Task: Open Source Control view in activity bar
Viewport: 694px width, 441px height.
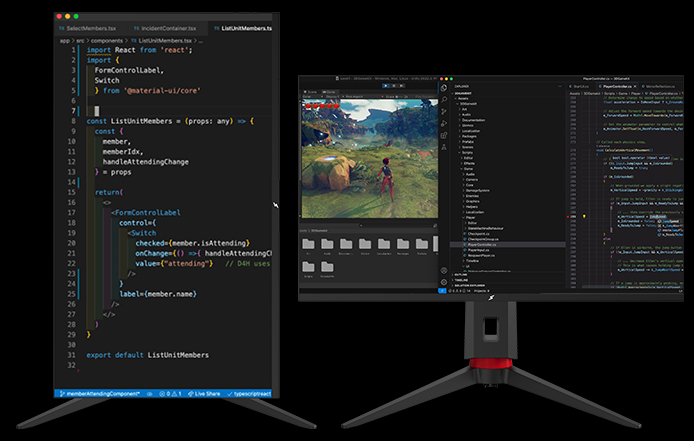Action: [x=444, y=112]
